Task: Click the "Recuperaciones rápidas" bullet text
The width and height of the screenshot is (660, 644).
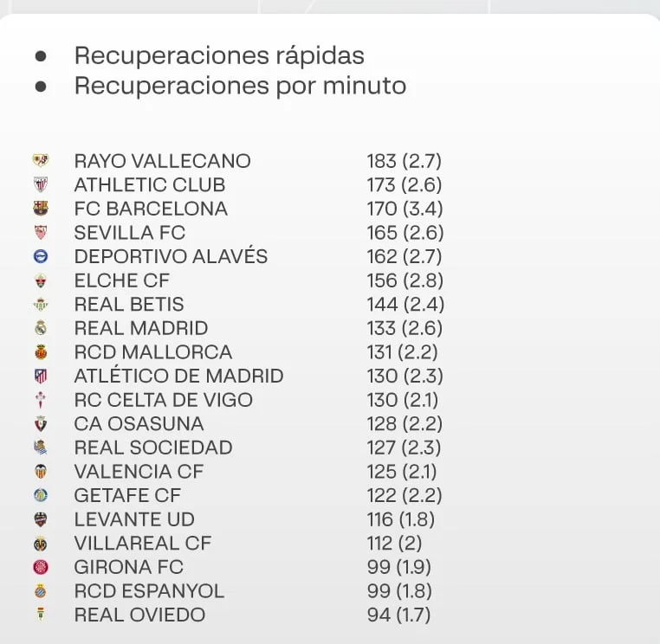Action: pos(219,55)
